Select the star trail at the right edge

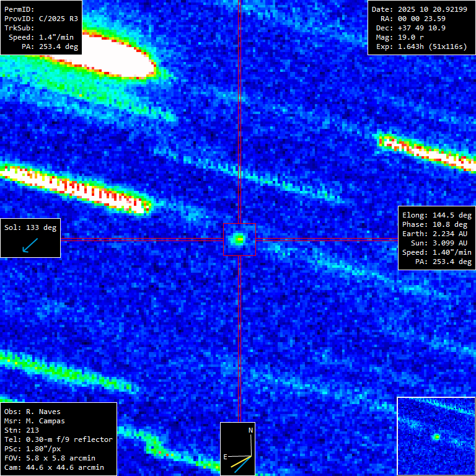[428, 151]
